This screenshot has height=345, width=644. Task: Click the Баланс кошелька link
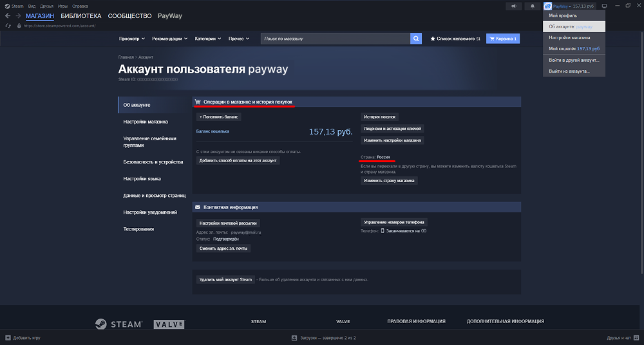point(213,131)
